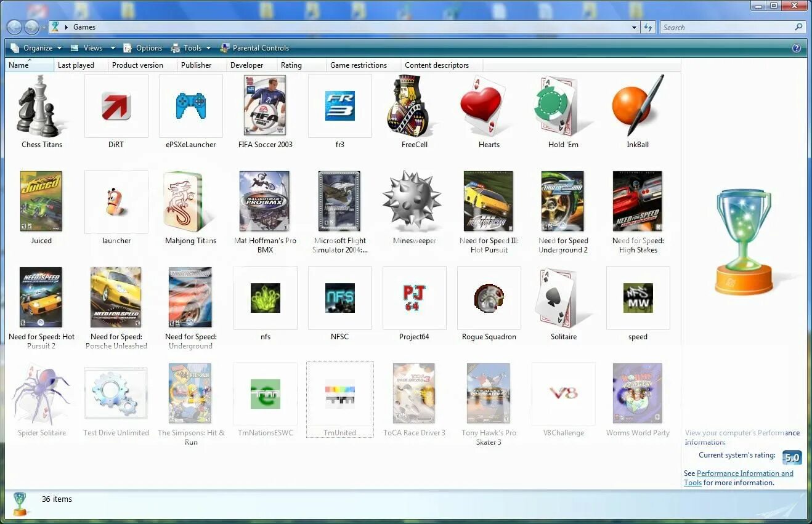Open the Help question mark button
The height and width of the screenshot is (524, 812).
tap(797, 48)
